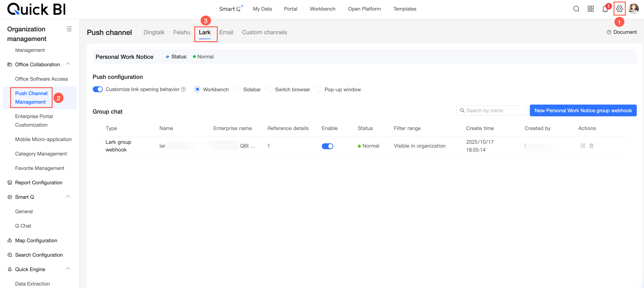
Task: Open the settings gear icon
Action: (x=619, y=9)
